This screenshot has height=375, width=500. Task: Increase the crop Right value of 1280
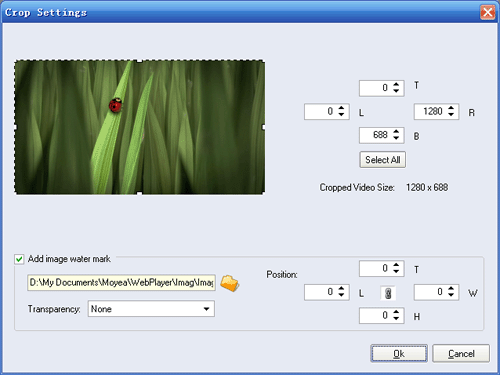pyautogui.click(x=451, y=108)
